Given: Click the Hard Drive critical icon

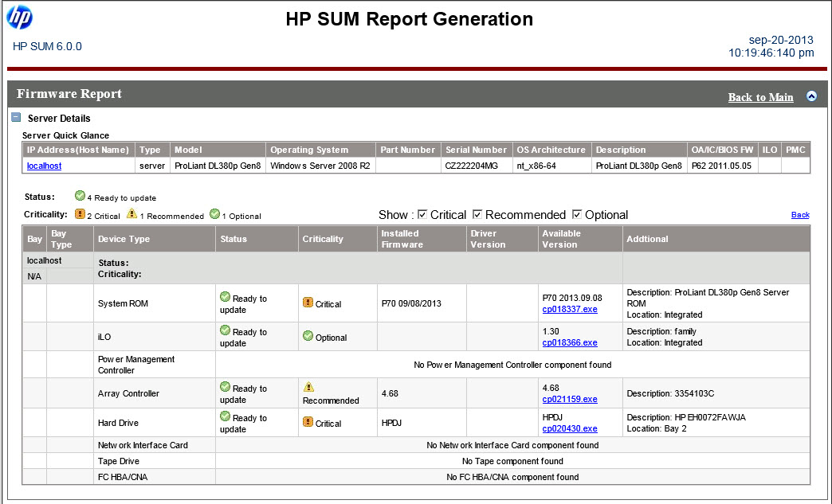Looking at the screenshot, I should 308,422.
